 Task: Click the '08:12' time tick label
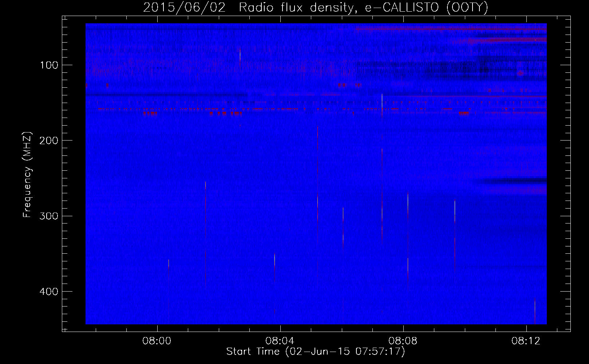(x=526, y=341)
